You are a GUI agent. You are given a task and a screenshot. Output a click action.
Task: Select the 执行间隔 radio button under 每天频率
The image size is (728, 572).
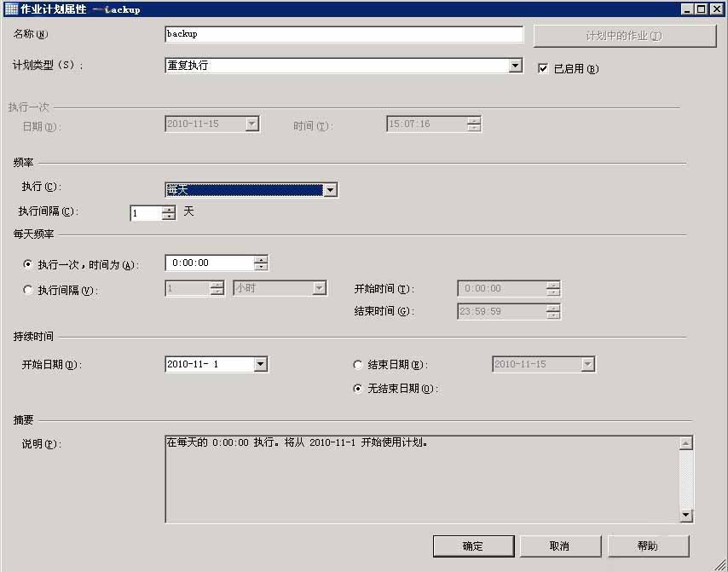click(x=28, y=290)
